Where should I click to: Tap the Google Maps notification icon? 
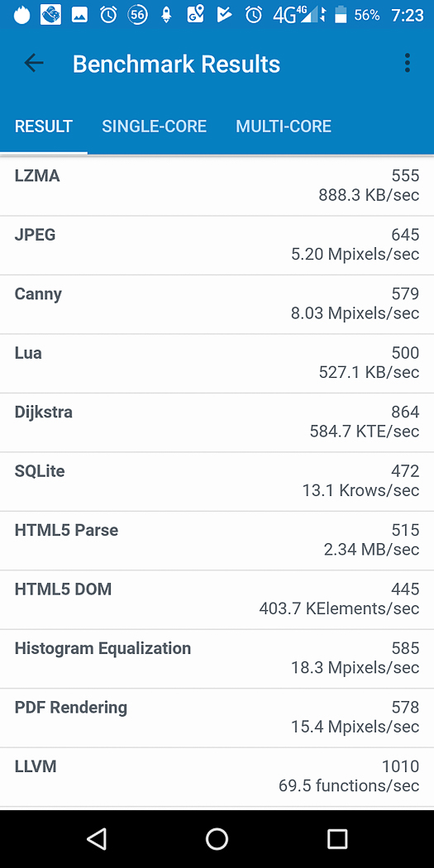[x=195, y=14]
